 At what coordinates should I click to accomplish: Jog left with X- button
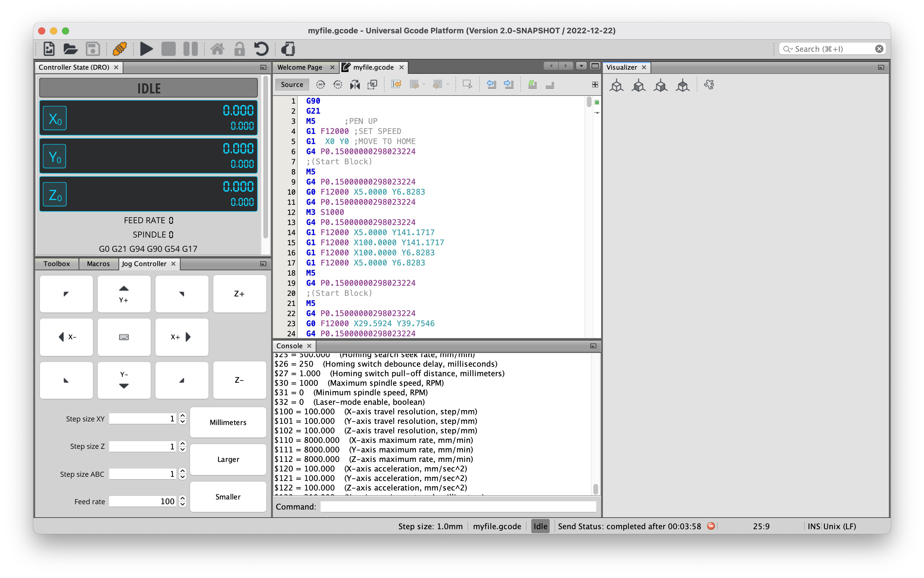[66, 337]
